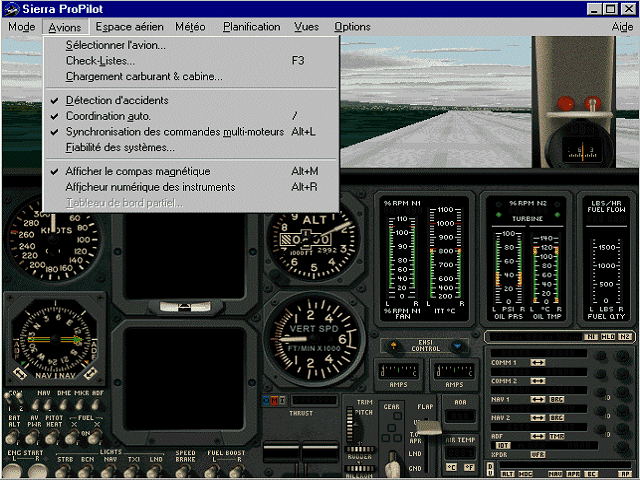Engage autopilot HDG mode button

point(525,474)
